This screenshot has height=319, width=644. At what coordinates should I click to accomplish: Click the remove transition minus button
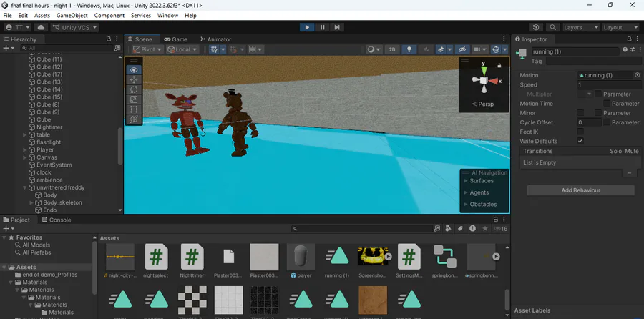coord(629,173)
